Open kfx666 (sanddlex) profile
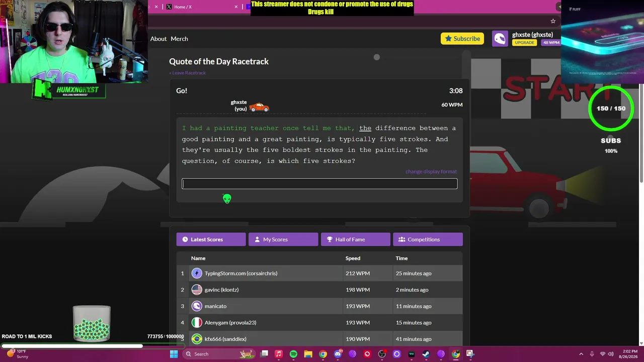Image resolution: width=644 pixels, height=362 pixels. [225, 339]
